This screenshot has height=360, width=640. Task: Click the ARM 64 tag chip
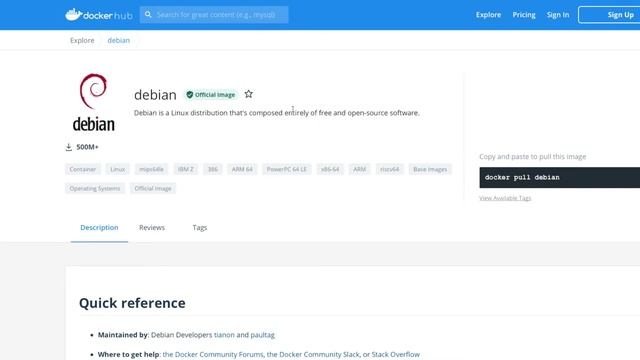[x=242, y=169]
